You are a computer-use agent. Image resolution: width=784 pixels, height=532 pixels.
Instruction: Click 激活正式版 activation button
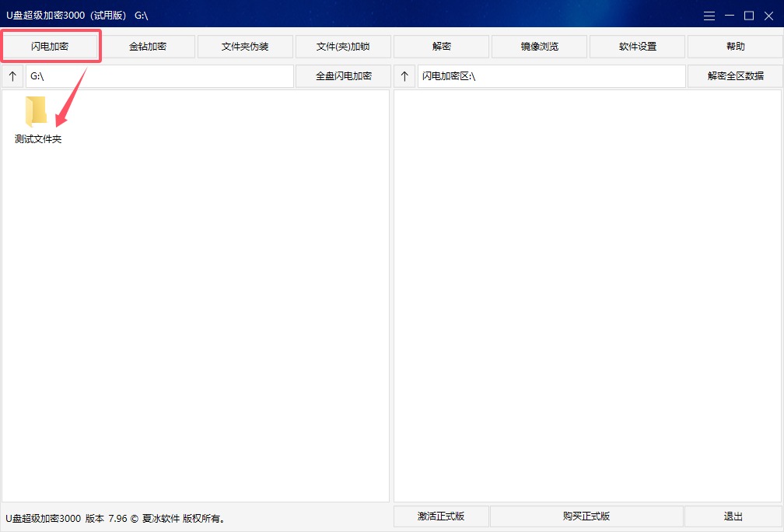pyautogui.click(x=441, y=516)
